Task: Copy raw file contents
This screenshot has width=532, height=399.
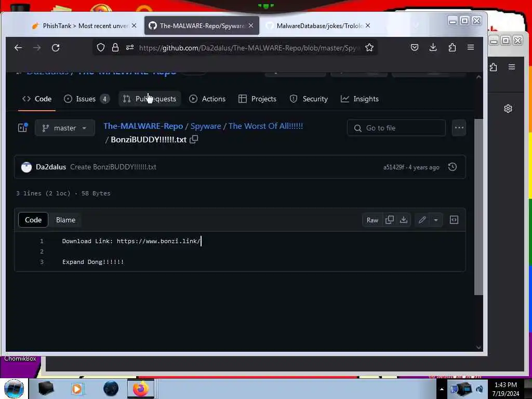Action: pos(390,220)
